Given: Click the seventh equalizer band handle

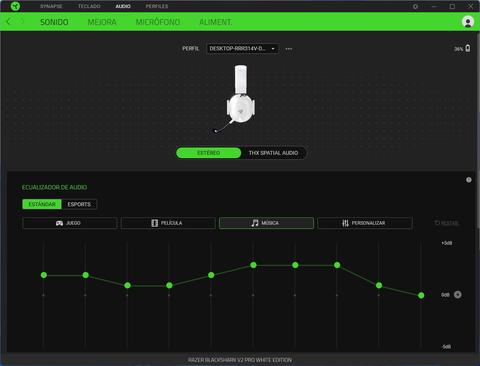Looking at the screenshot, I should 295,265.
